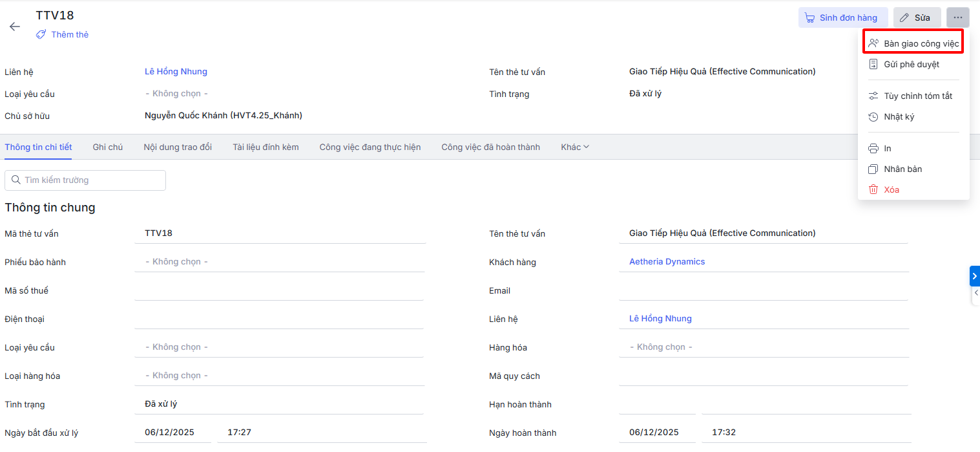
Task: Select Bàn giao công việc menu item
Action: coord(913,43)
